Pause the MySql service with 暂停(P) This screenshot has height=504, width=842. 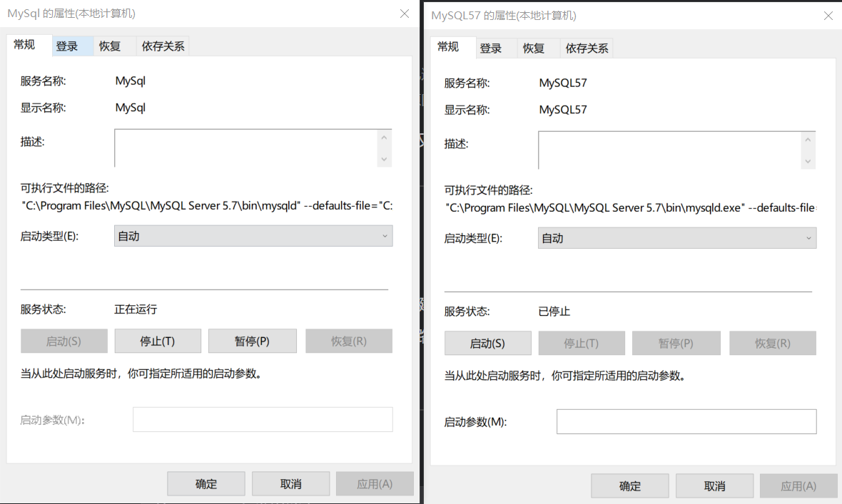coord(253,341)
